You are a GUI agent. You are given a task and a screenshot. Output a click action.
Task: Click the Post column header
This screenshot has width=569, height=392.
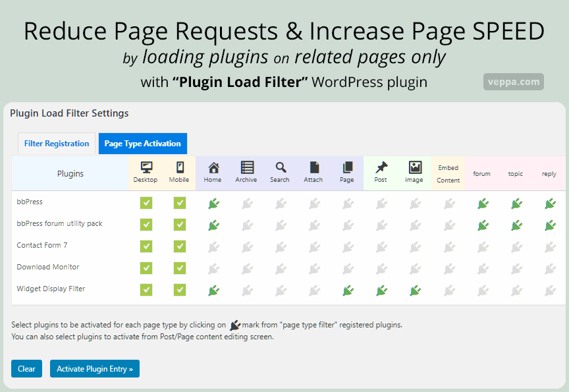380,173
